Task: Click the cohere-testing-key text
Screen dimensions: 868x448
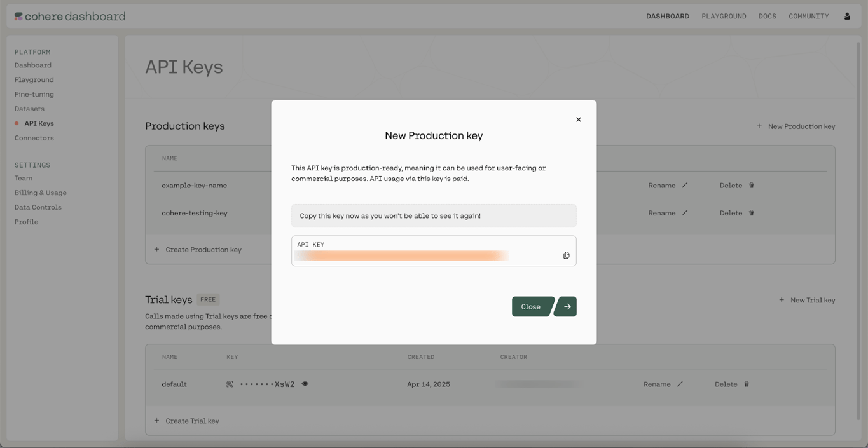Action: [x=195, y=214]
